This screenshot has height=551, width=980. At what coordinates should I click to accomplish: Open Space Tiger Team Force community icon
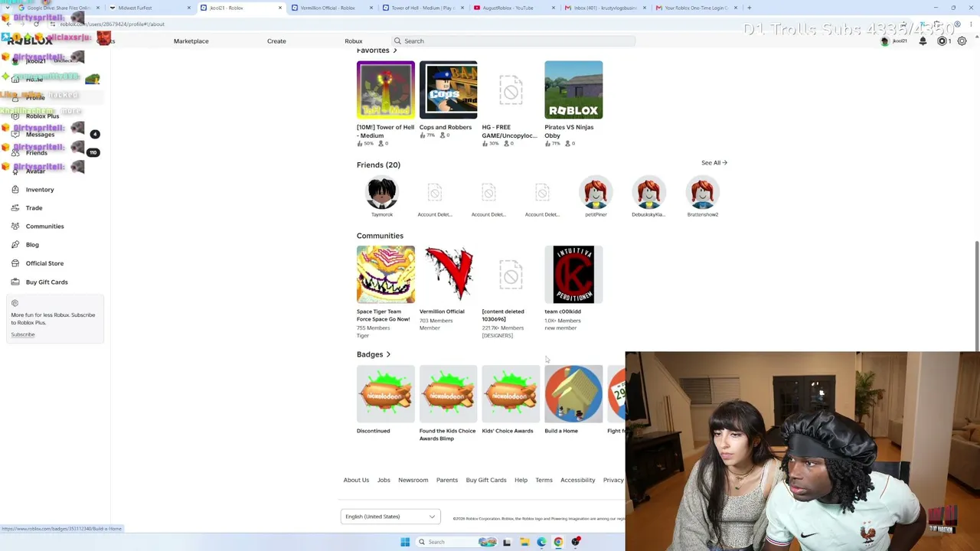[x=386, y=275]
